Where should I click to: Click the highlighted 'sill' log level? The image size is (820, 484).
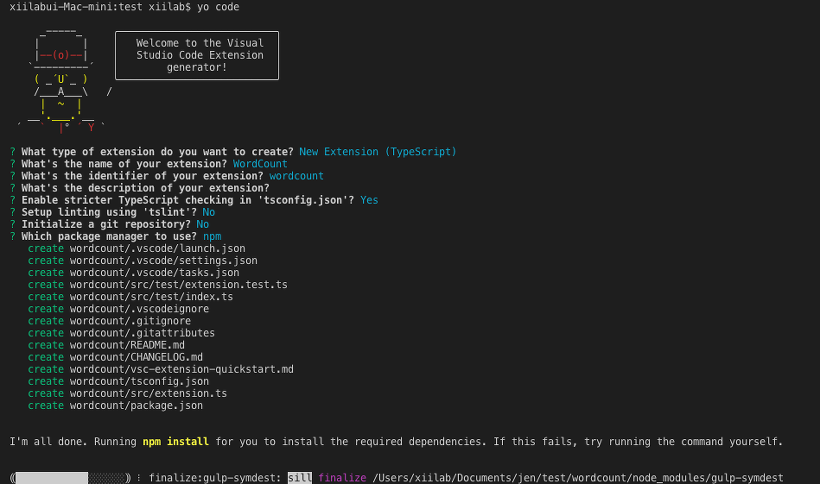300,478
